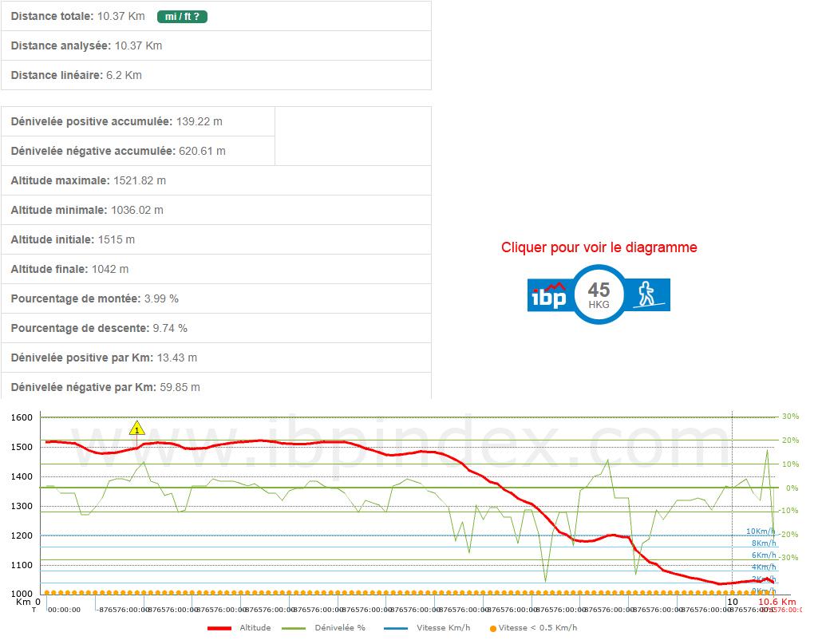Click the red 10.6 Km end label
The image size is (822, 644).
(777, 602)
